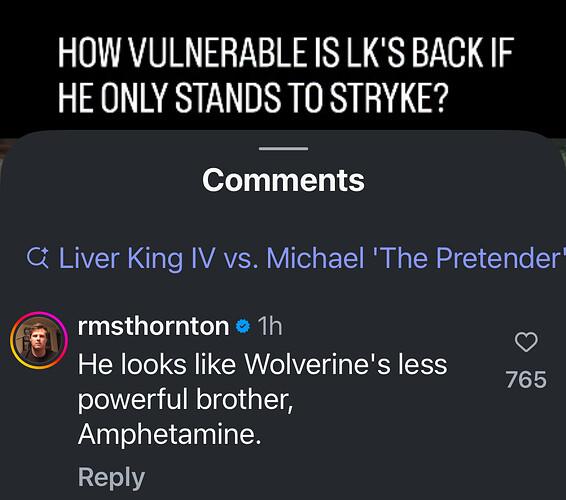The height and width of the screenshot is (500, 566).
Task: Reply to rmsthornton's comment
Action: point(111,478)
